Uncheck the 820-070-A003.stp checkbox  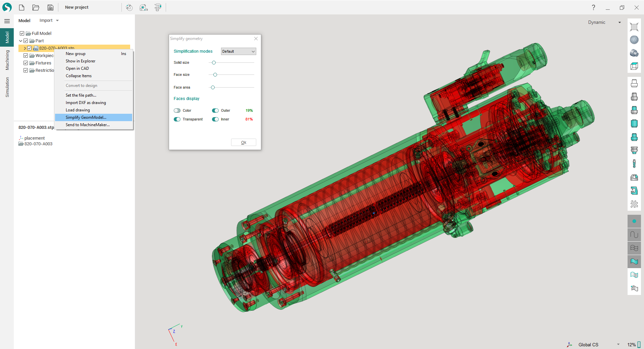point(29,48)
